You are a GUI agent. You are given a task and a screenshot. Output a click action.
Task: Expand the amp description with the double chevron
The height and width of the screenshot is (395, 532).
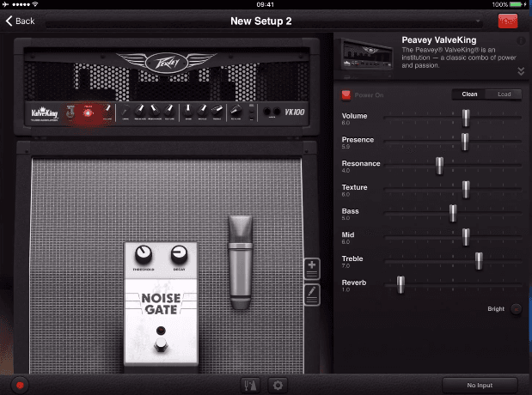(x=521, y=71)
